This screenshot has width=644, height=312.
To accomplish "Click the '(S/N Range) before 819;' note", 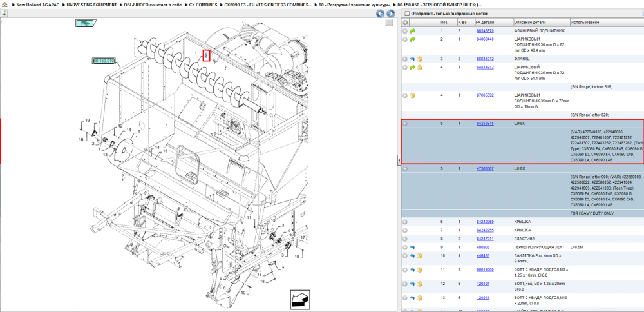I will (x=591, y=87).
